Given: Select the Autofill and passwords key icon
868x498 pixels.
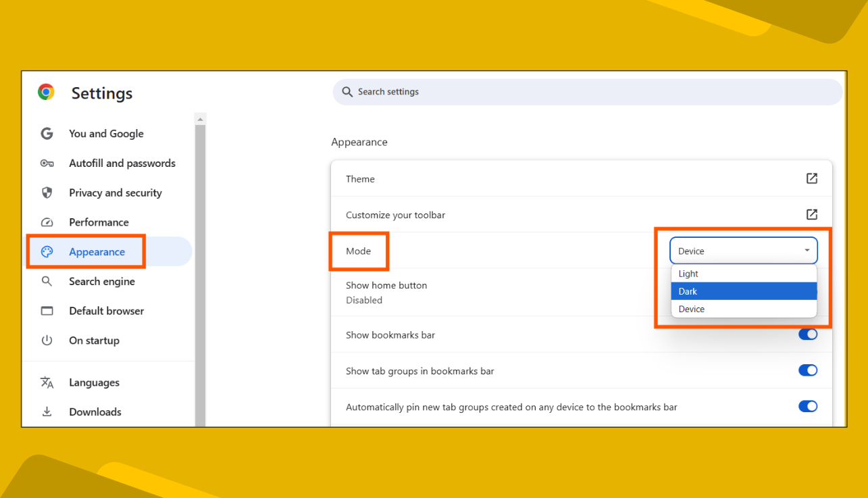Looking at the screenshot, I should 47,163.
